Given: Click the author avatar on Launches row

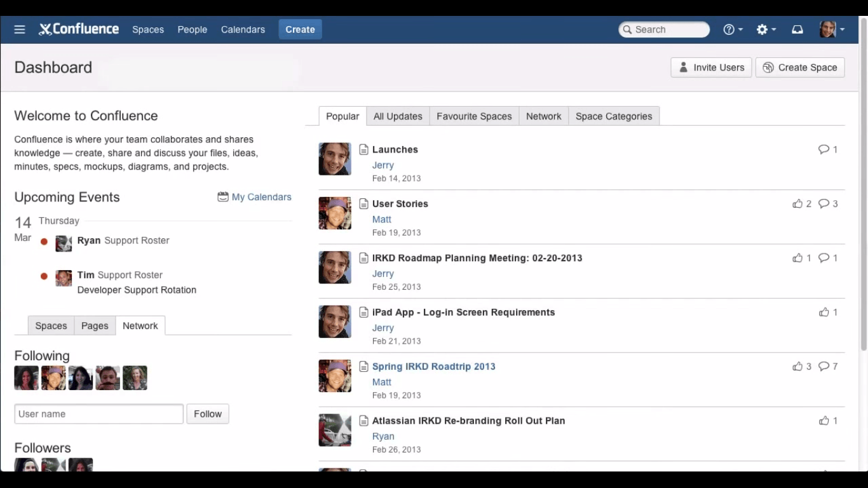Looking at the screenshot, I should [x=335, y=159].
